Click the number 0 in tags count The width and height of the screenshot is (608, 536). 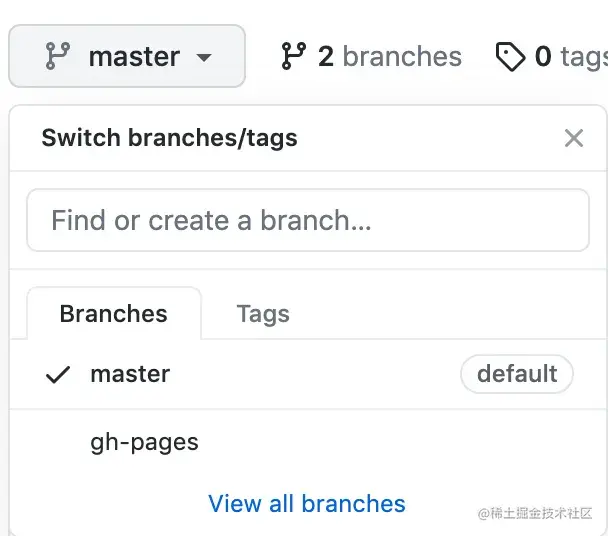pos(543,57)
